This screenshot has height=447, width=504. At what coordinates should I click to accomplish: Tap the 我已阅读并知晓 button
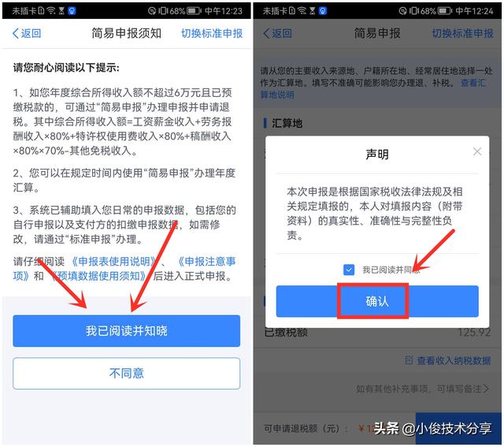[126, 331]
